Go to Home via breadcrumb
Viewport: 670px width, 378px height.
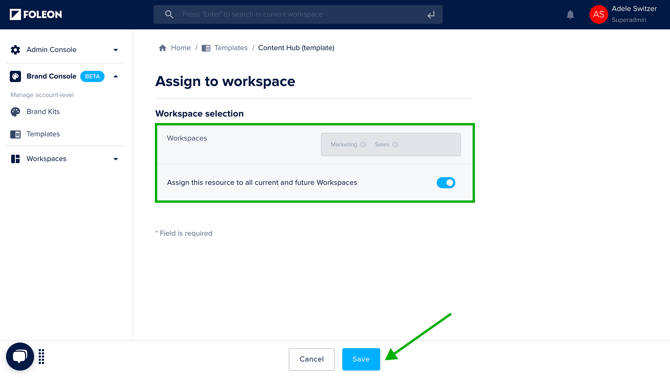pos(181,48)
